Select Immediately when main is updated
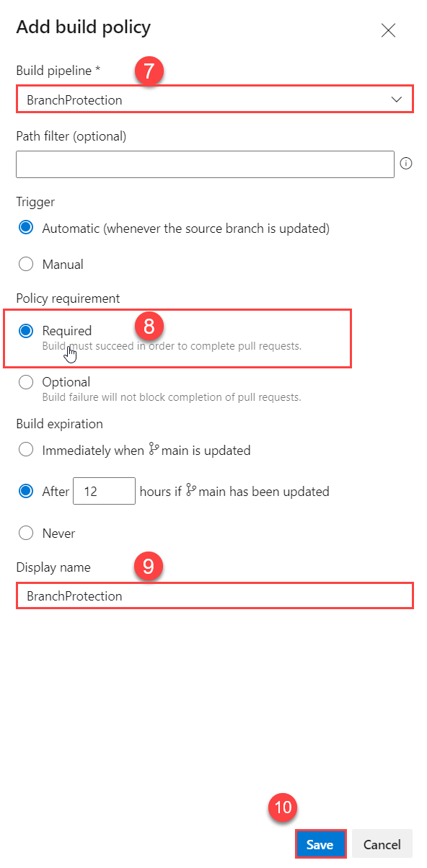The image size is (427, 868). click(26, 450)
